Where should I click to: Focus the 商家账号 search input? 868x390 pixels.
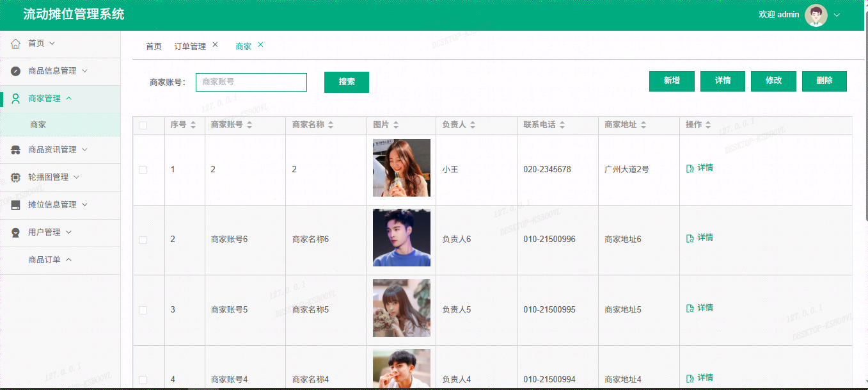251,82
